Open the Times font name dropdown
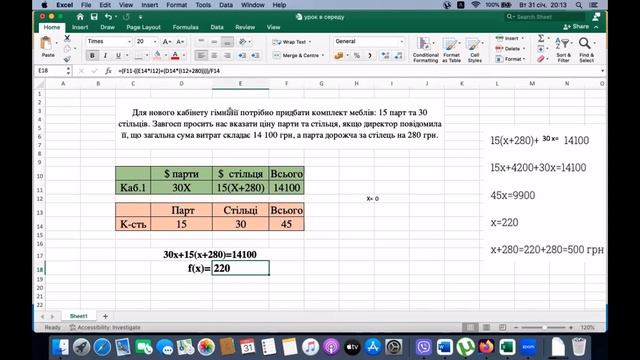Screen dimensions: 640x360 coord(129,42)
